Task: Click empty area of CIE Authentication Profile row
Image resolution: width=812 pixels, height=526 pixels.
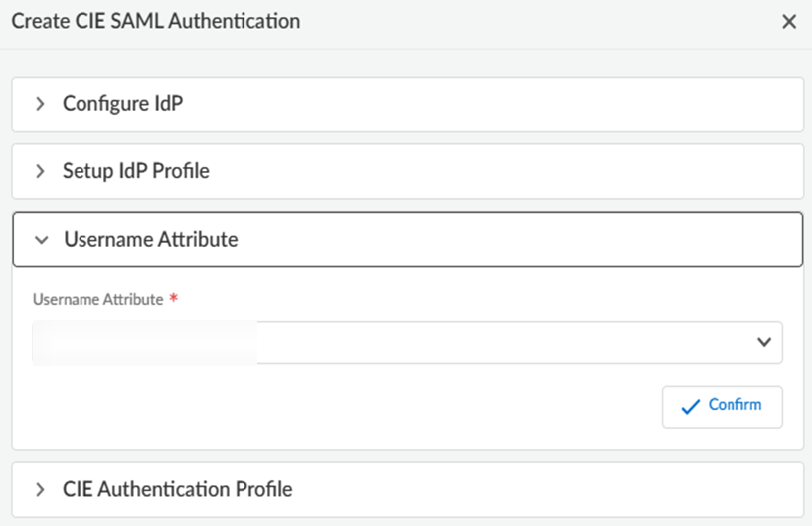Action: point(547,489)
